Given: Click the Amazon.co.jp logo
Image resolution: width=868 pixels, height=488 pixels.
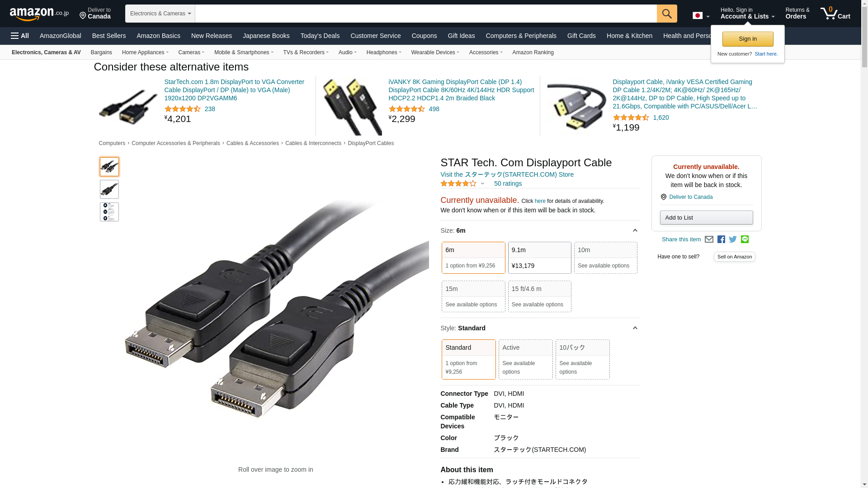Looking at the screenshot, I should [x=39, y=14].
